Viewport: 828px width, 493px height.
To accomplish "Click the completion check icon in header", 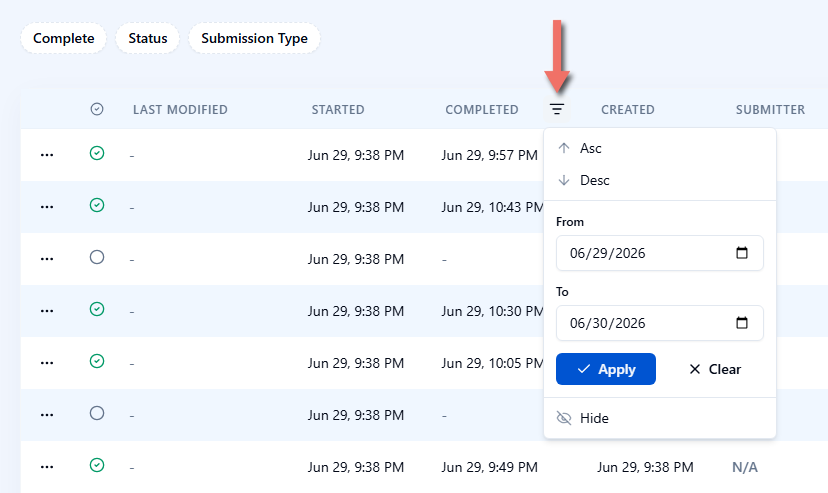I will pyautogui.click(x=97, y=109).
